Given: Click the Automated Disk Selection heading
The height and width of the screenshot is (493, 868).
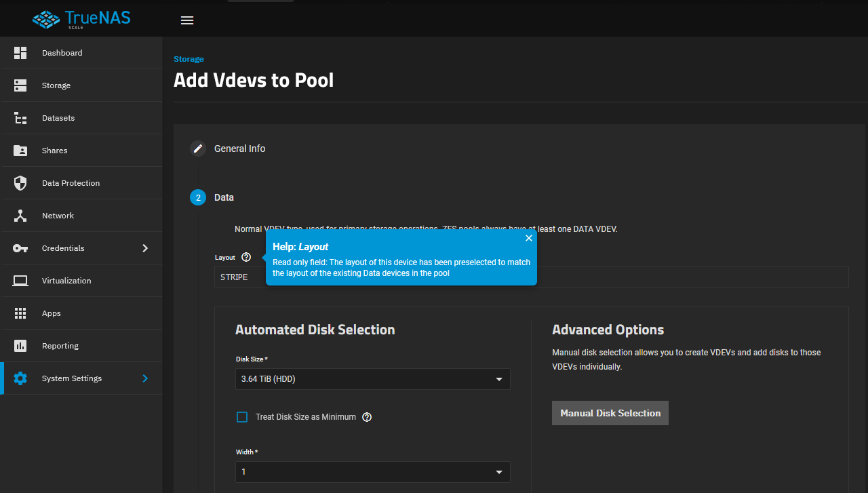Looking at the screenshot, I should point(315,330).
